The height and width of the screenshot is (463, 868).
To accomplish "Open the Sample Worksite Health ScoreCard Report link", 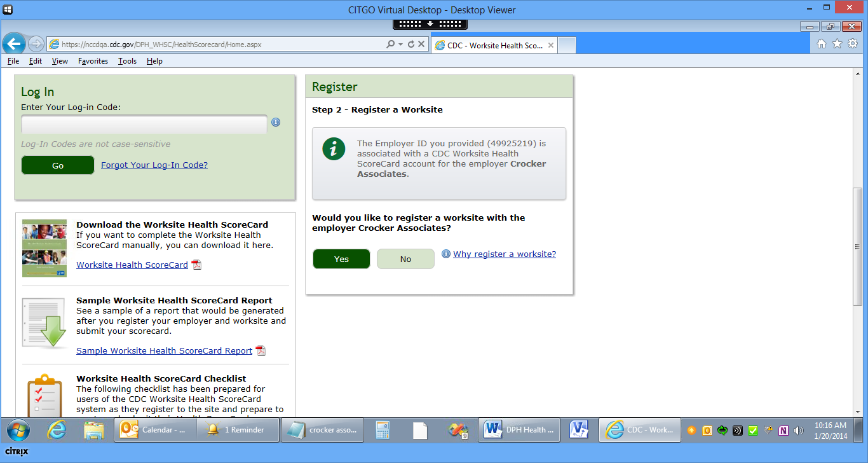I will [164, 351].
